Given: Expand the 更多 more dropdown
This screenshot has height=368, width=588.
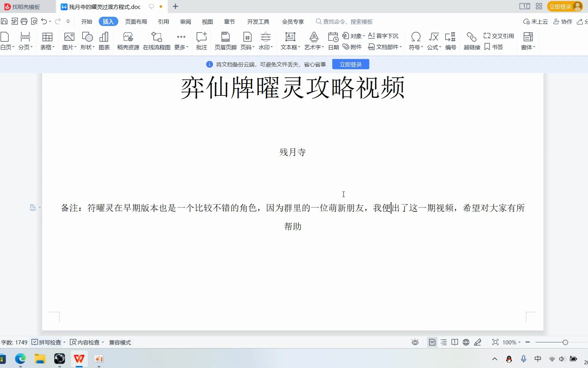Looking at the screenshot, I should [x=181, y=41].
